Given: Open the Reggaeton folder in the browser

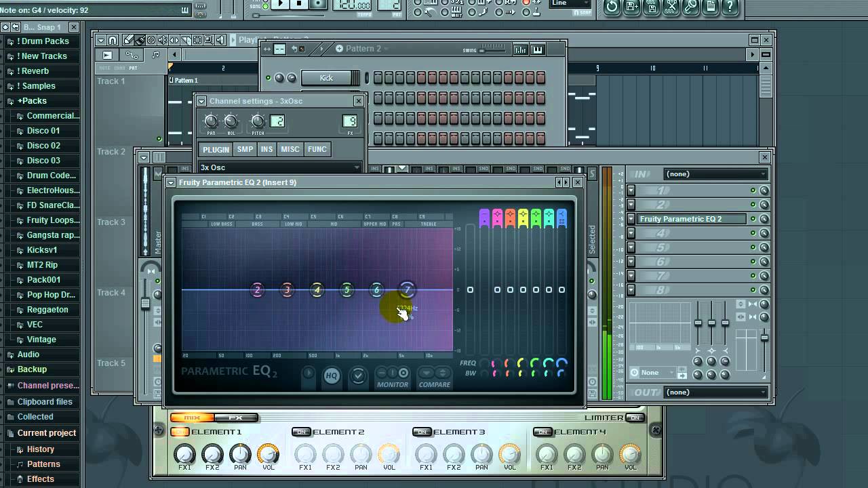Looking at the screenshot, I should coord(47,310).
